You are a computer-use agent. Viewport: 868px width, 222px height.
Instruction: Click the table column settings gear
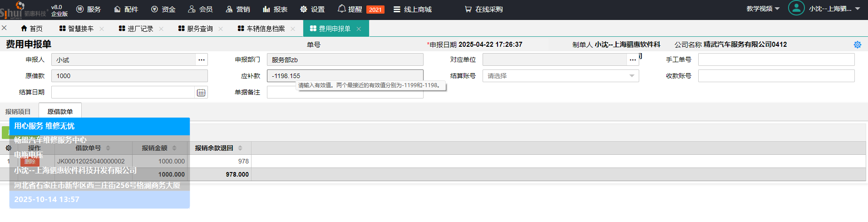[x=8, y=148]
